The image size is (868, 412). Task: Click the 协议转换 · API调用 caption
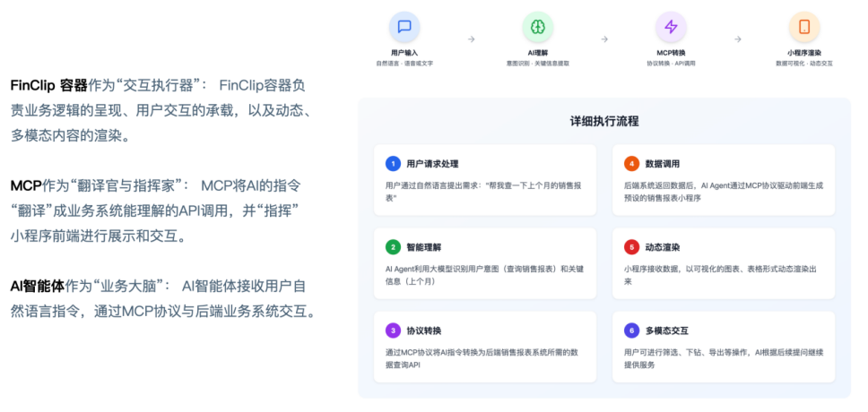(671, 64)
